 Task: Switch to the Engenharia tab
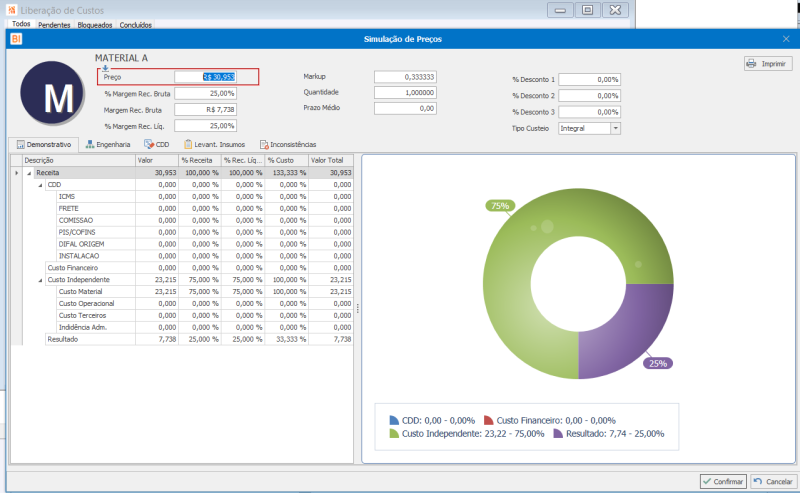[108, 144]
